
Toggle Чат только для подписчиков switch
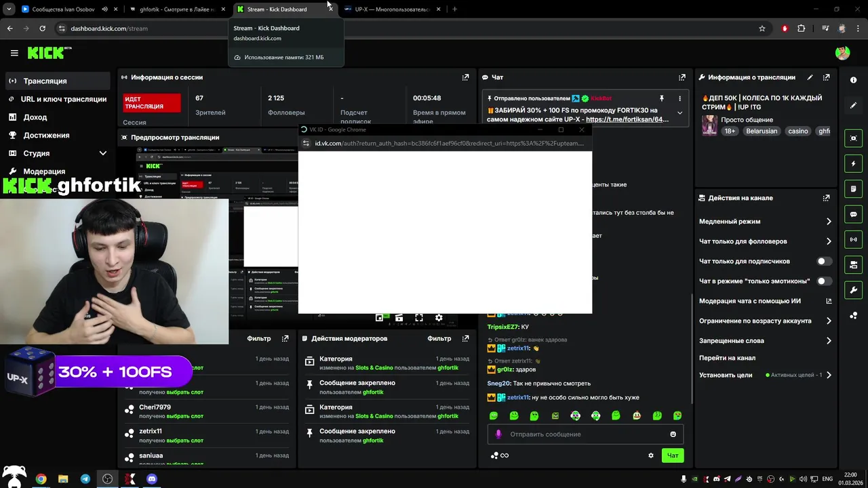pyautogui.click(x=824, y=261)
